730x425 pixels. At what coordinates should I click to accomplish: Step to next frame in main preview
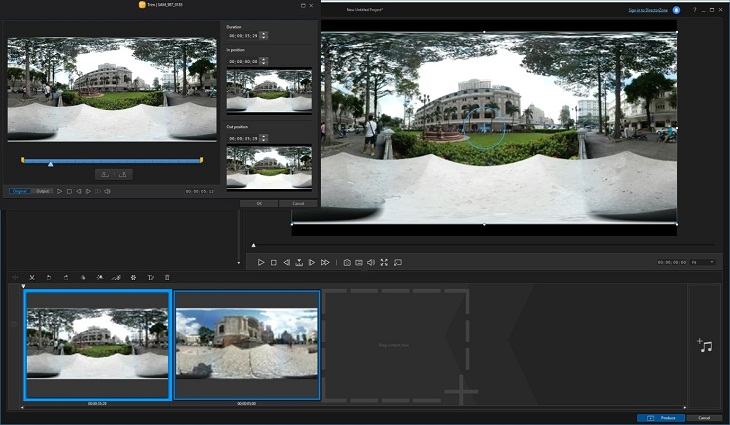(x=312, y=263)
